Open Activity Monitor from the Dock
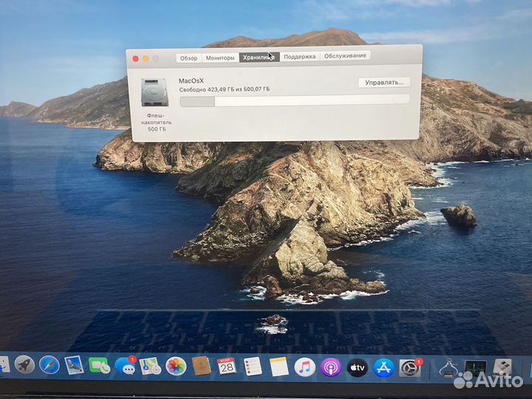The height and width of the screenshot is (399, 532). coord(475,369)
